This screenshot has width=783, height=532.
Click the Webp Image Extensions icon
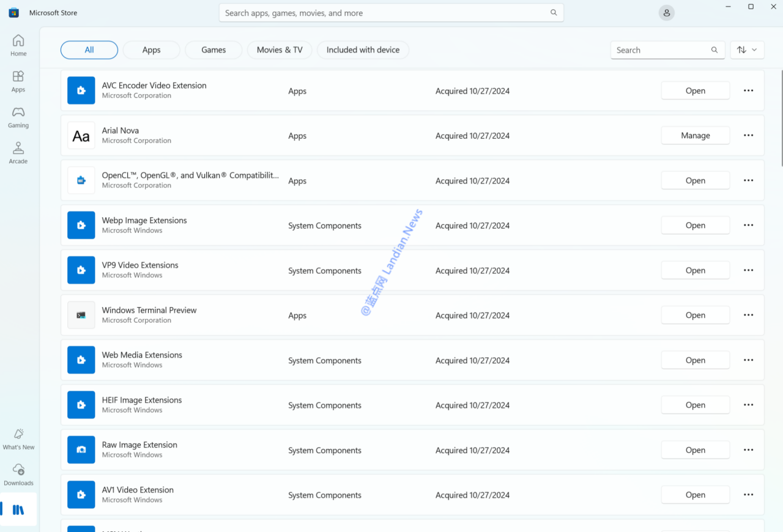tap(81, 225)
